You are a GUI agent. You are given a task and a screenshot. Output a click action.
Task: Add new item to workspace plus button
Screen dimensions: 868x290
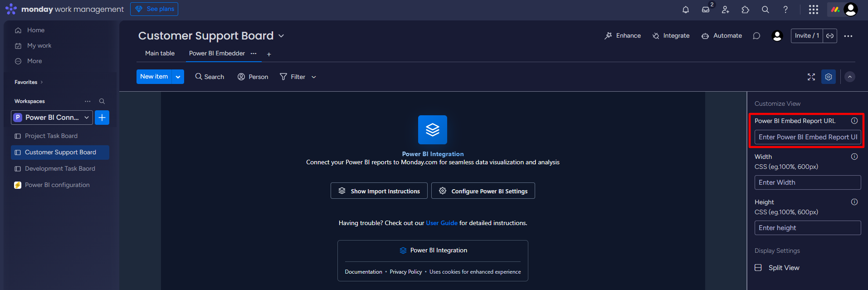[102, 118]
